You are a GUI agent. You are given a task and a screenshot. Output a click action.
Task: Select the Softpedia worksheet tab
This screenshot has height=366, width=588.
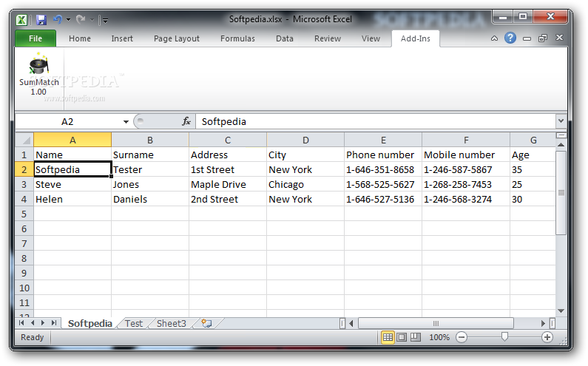tap(90, 323)
